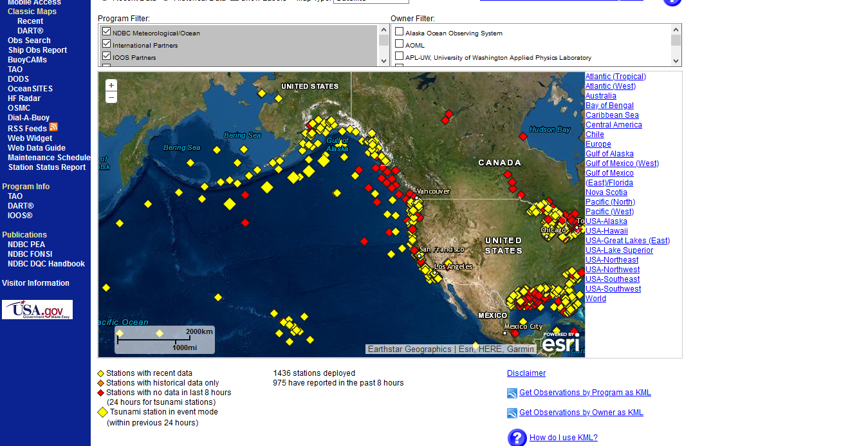This screenshot has width=868, height=446.
Task: Select Bay of Bengal region
Action: 609,106
